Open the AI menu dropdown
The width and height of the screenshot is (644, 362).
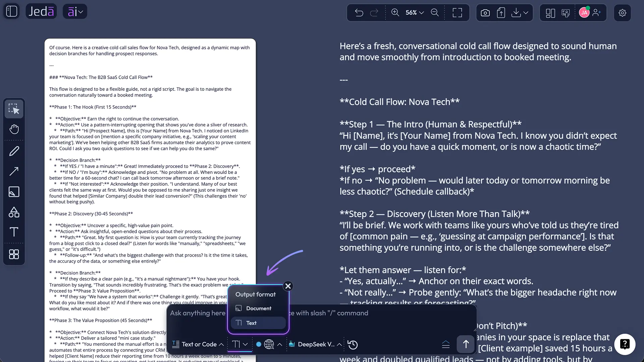(x=75, y=11)
